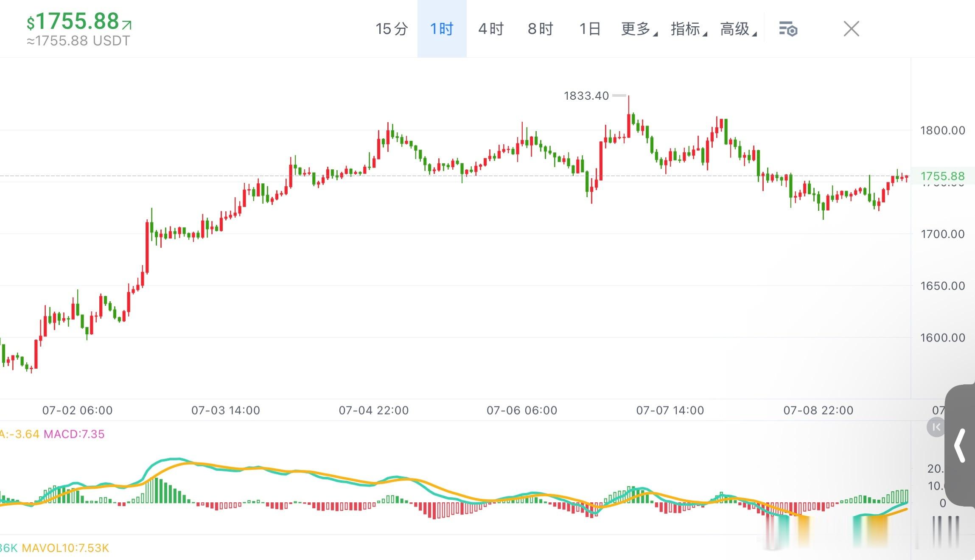This screenshot has width=975, height=560.
Task: Click the jump-to-latest candle icon
Action: pyautogui.click(x=936, y=427)
